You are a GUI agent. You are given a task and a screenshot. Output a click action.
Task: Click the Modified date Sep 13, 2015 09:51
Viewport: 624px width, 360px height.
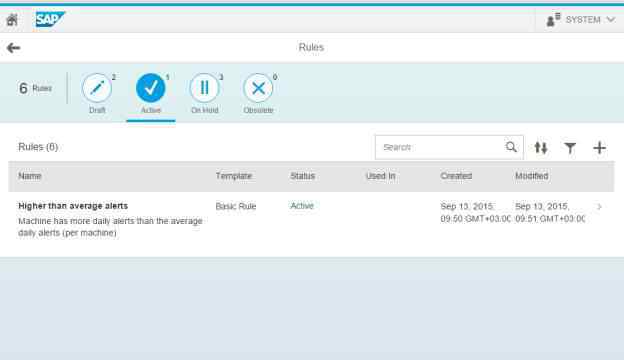tap(550, 212)
